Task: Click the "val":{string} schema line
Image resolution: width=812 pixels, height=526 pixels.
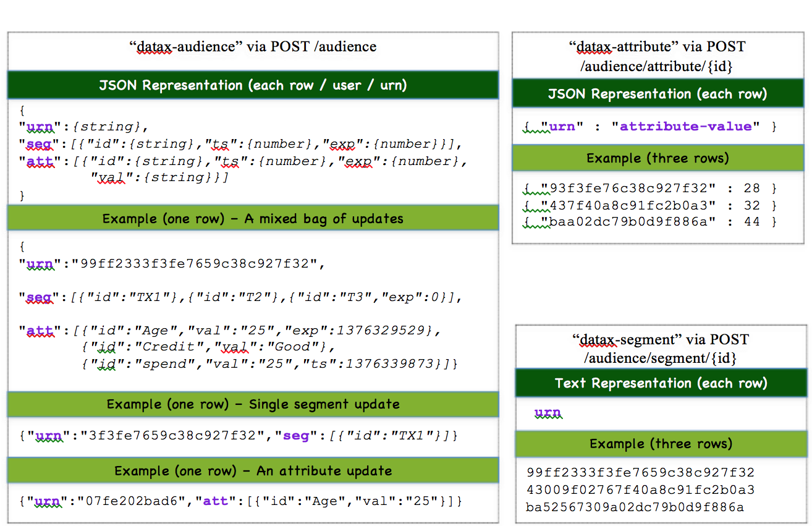Action: pyautogui.click(x=159, y=178)
